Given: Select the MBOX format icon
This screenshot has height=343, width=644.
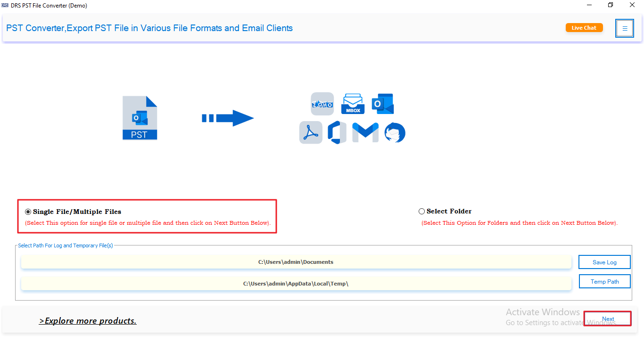Looking at the screenshot, I should tap(353, 104).
